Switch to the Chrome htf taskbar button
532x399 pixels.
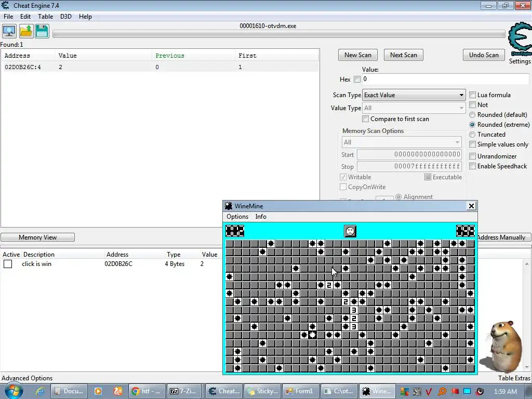pyautogui.click(x=147, y=391)
